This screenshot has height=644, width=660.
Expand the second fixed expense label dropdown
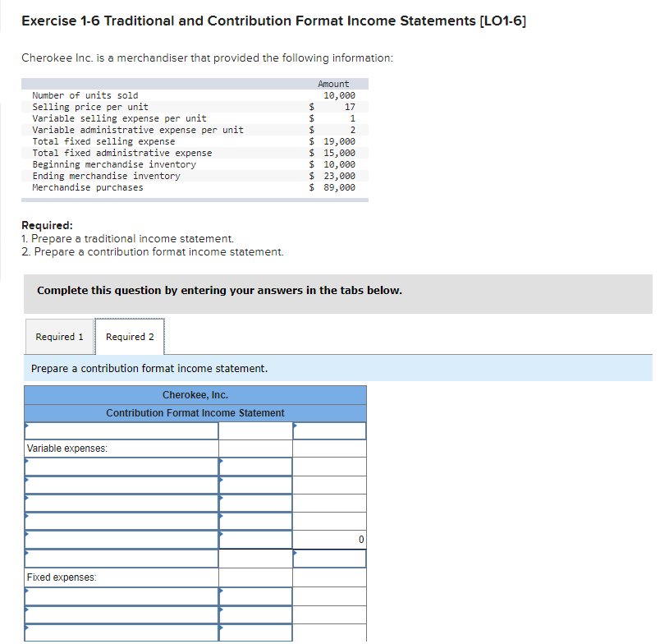121,614
